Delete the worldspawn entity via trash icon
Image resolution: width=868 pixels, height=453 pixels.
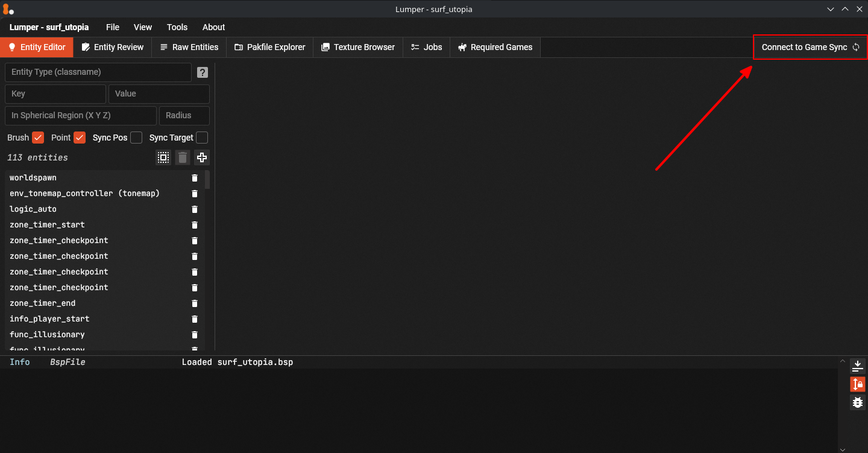tap(195, 178)
